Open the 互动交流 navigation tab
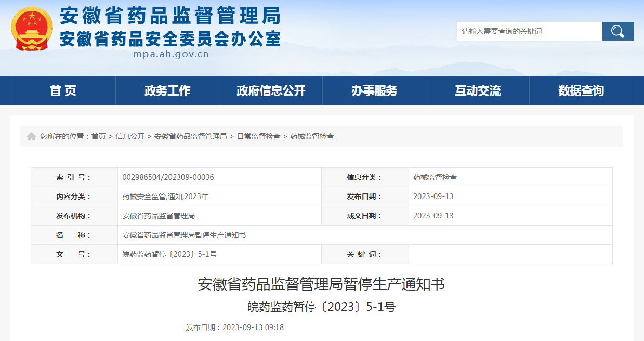This screenshot has width=644, height=341. (478, 90)
